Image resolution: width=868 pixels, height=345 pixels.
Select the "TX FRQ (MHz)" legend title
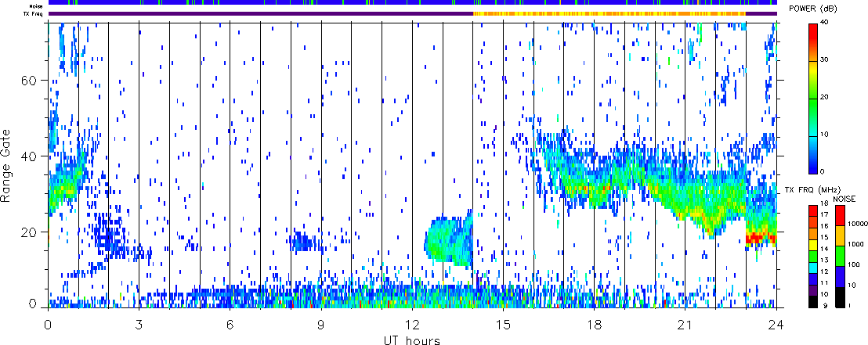tap(812, 189)
